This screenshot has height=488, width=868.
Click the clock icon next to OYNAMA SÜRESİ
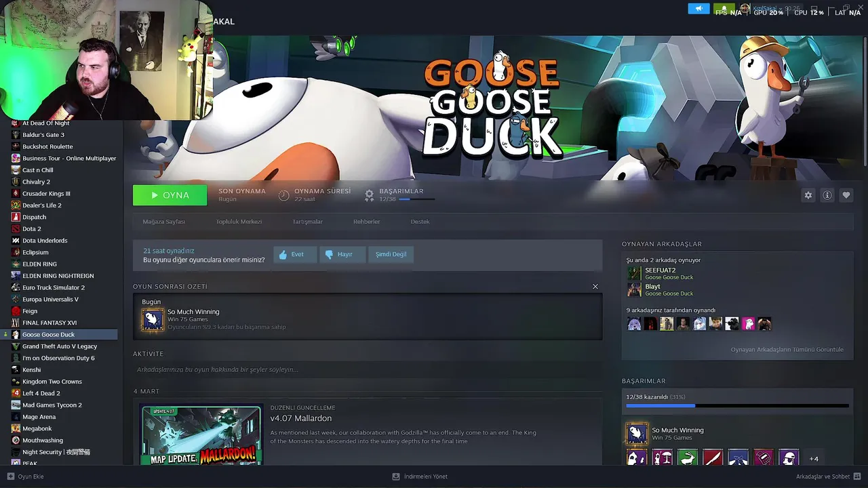coord(283,195)
